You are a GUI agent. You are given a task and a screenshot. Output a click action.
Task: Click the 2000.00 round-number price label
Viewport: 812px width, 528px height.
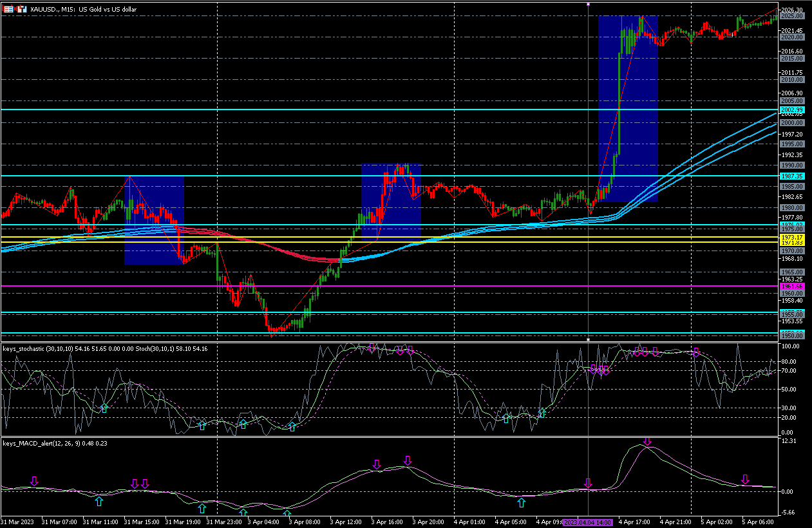point(791,122)
